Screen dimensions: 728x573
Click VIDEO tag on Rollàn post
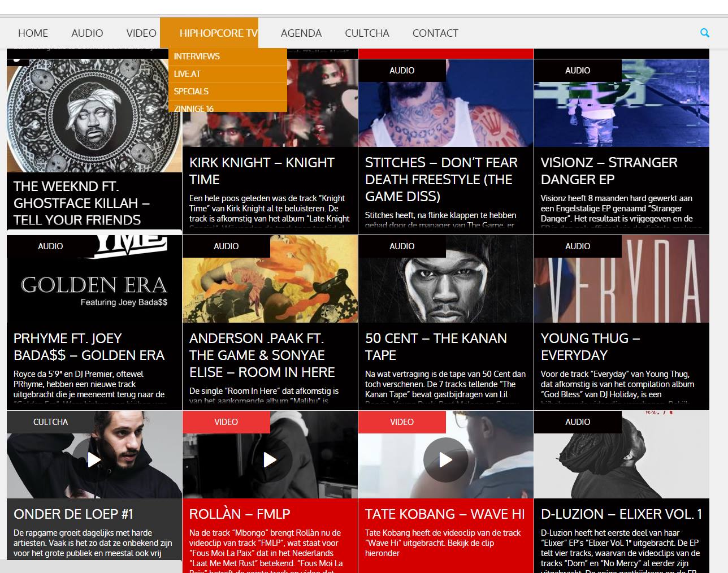tap(226, 422)
